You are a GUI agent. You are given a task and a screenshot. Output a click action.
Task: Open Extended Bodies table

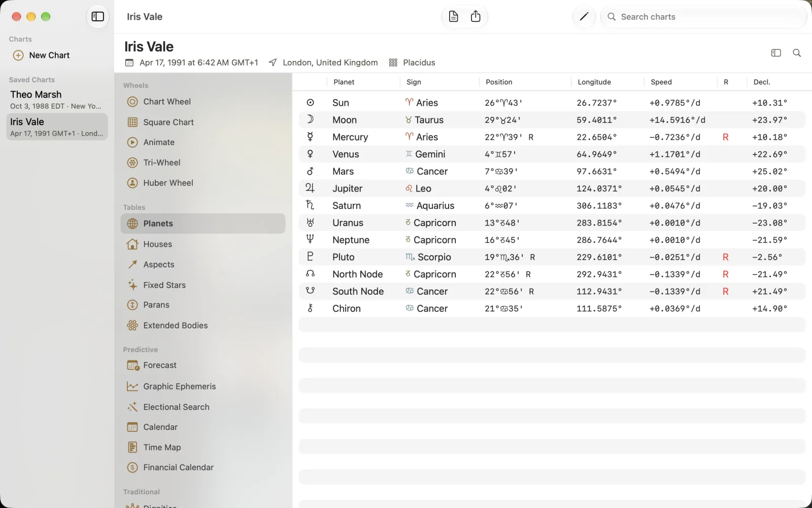pyautogui.click(x=203, y=325)
